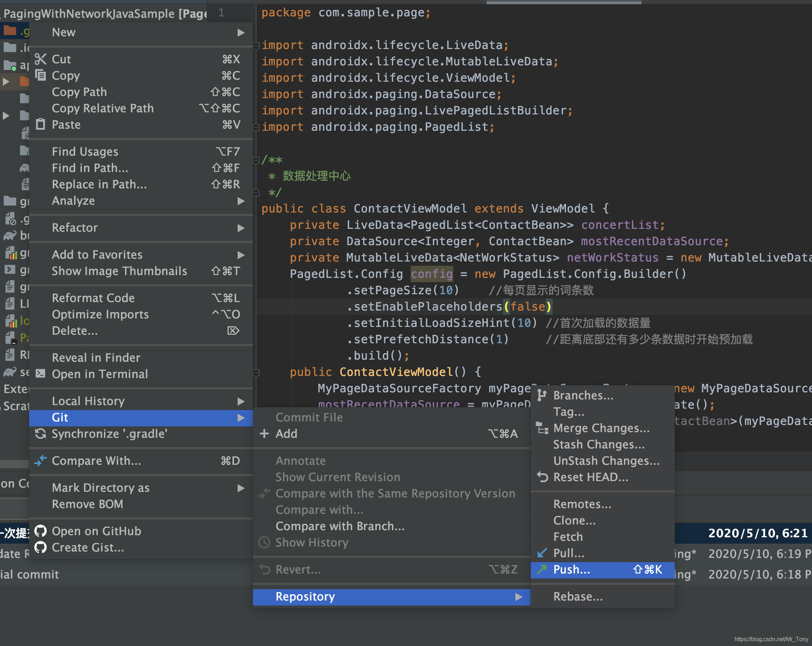Click the Branches fork icon
Image resolution: width=812 pixels, height=646 pixels.
coord(542,395)
